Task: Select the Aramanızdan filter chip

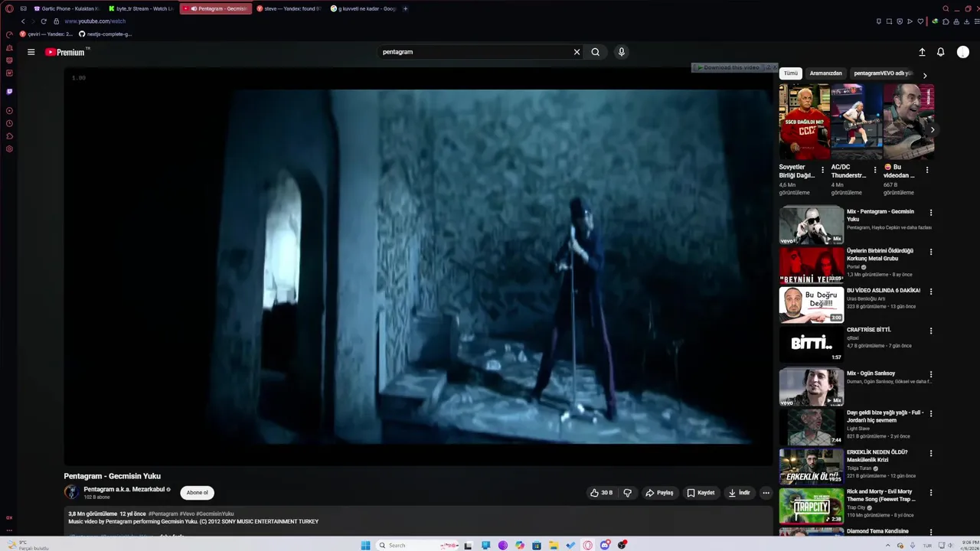Action: coord(825,73)
